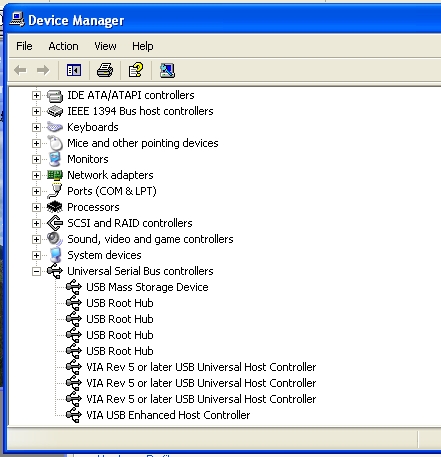Select IDE ATA/ATAPI controllers label
Screen dimensions: 441x457
[131, 95]
